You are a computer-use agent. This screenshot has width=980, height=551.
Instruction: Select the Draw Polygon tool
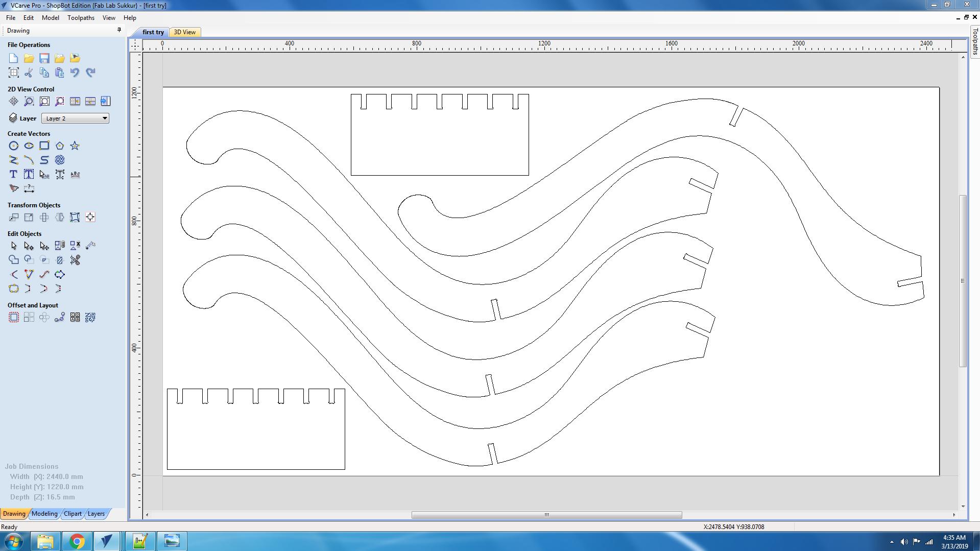pos(60,146)
